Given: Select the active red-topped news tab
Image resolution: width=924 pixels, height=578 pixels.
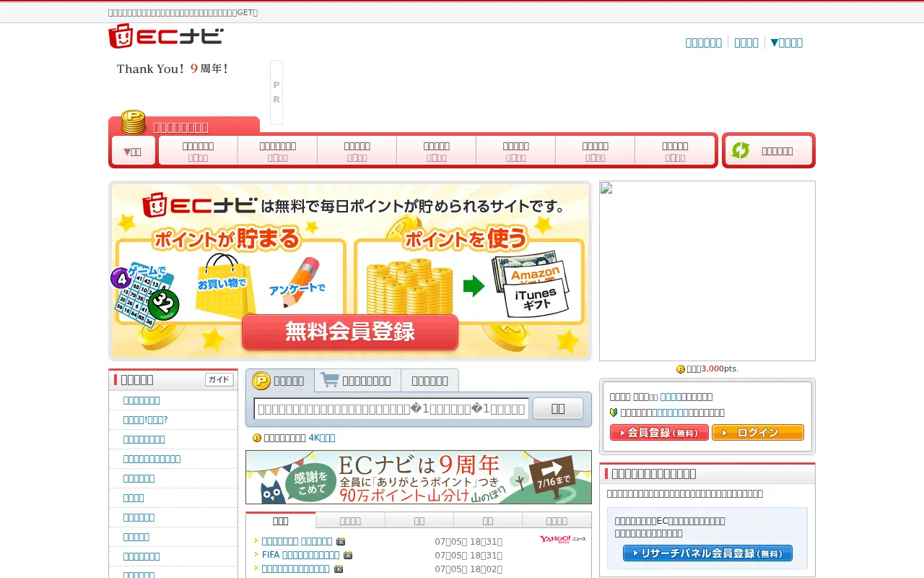Looking at the screenshot, I should (281, 520).
